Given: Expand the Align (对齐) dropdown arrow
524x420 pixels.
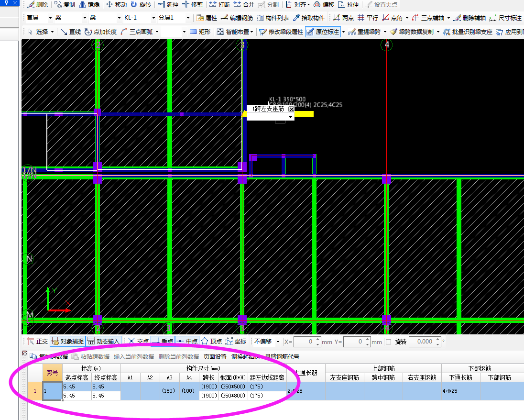Looking at the screenshot, I should click(308, 5).
